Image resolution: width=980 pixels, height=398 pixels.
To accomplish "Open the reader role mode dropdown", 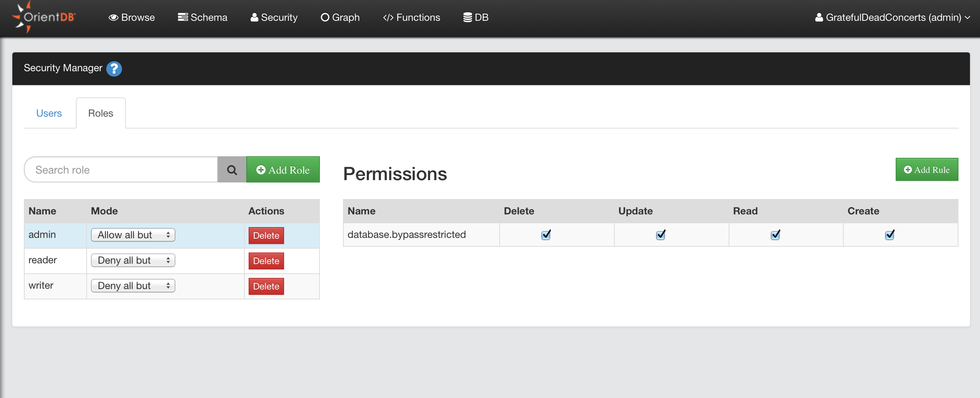I will pyautogui.click(x=133, y=260).
